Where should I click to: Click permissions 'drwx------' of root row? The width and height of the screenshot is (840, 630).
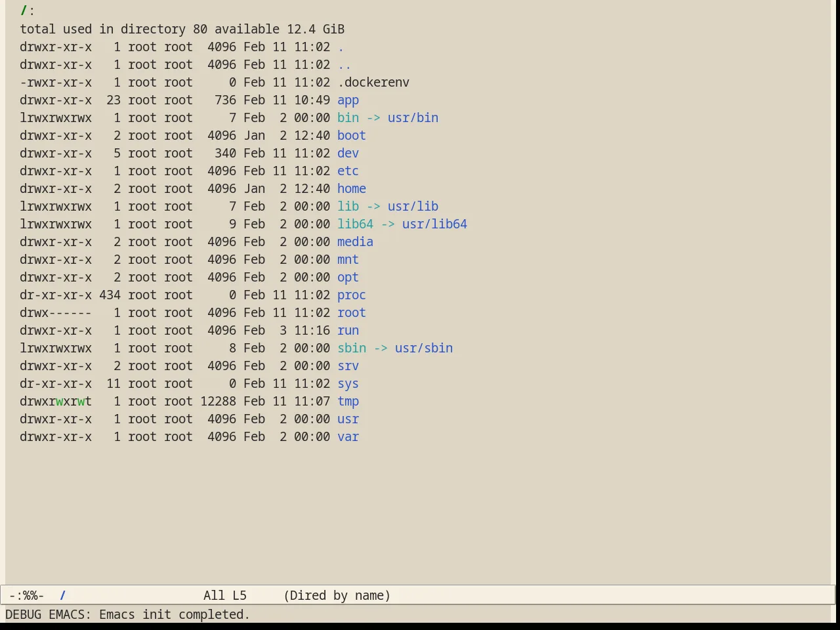click(x=56, y=313)
